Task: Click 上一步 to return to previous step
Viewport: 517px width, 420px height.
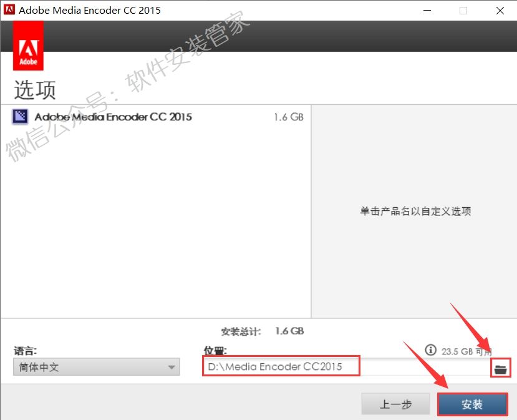Action: click(x=395, y=403)
